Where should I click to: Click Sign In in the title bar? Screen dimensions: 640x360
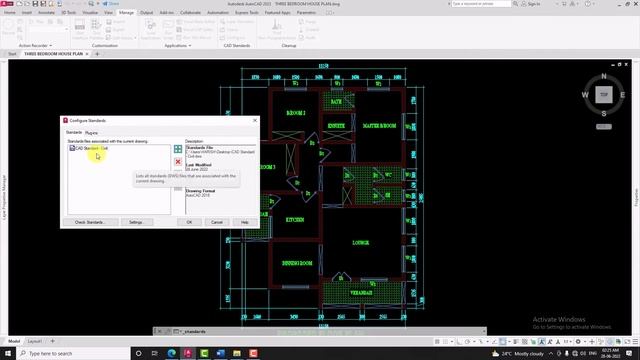[x=531, y=4]
